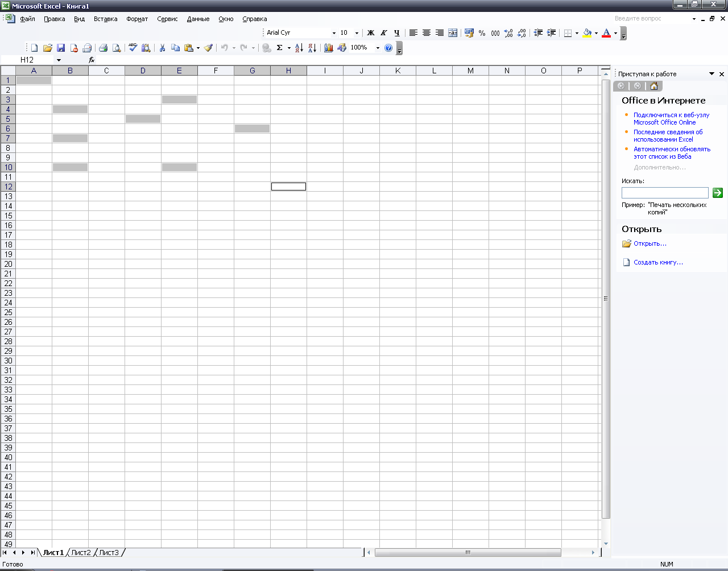Open the Вставка menu
This screenshot has height=571, width=728.
[x=106, y=19]
